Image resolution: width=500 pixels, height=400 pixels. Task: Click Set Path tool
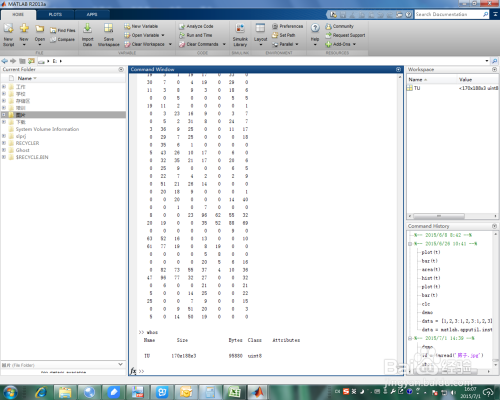[x=284, y=35]
